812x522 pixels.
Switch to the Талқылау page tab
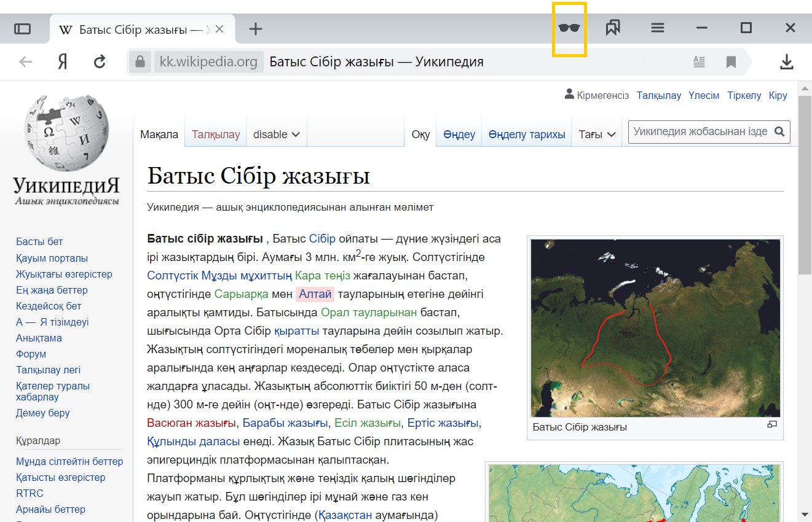216,134
